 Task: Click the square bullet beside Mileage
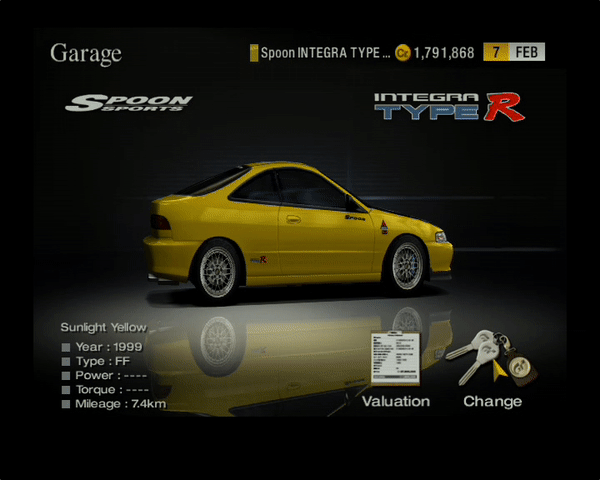66,404
